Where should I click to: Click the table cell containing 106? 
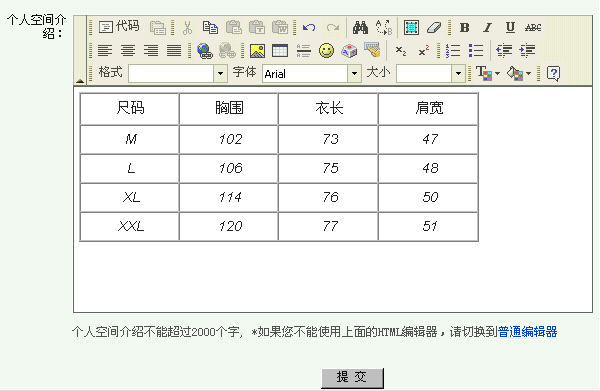pos(228,169)
